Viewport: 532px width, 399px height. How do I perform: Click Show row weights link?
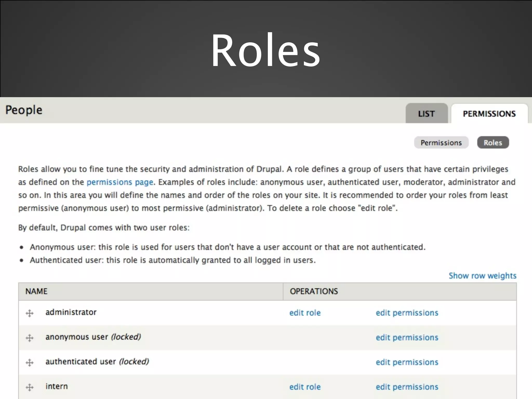point(483,275)
